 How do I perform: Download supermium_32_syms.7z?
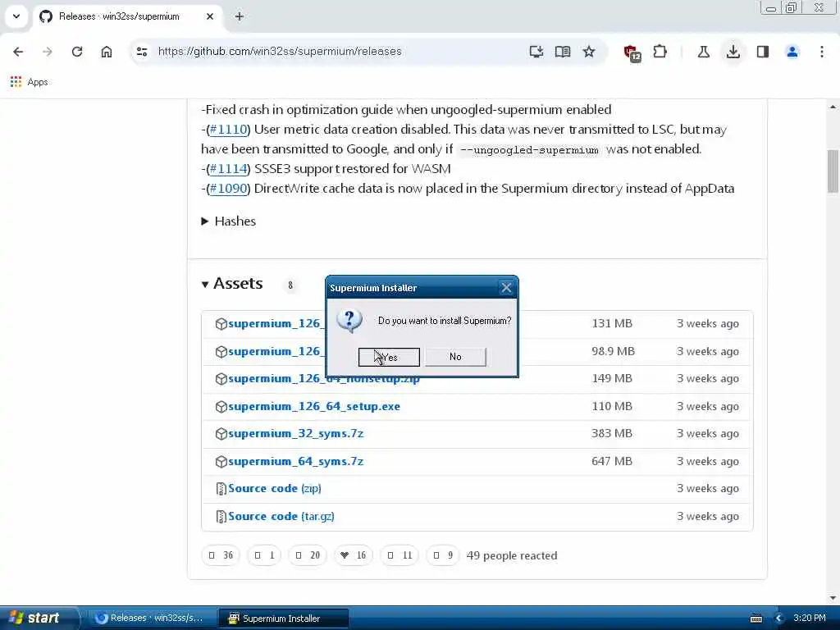point(295,433)
